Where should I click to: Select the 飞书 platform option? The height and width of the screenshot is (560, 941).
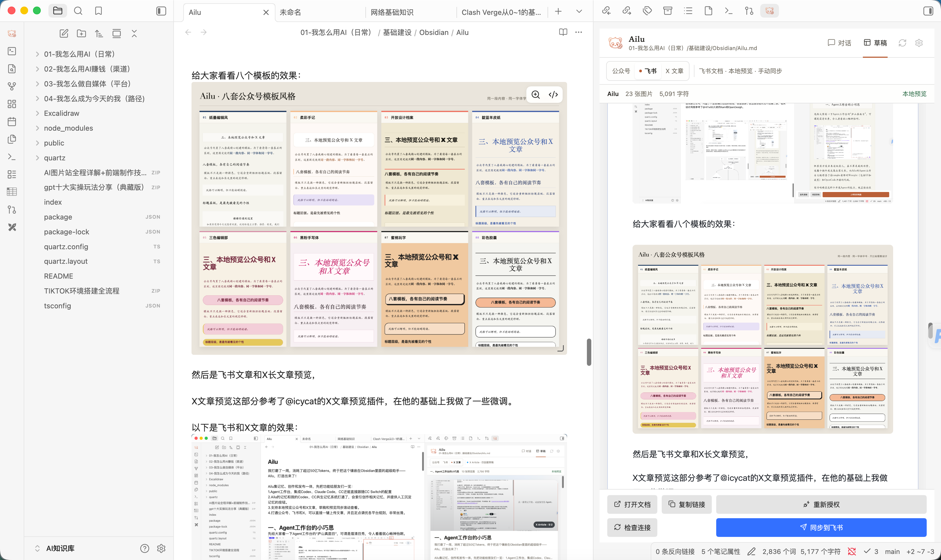click(x=648, y=71)
